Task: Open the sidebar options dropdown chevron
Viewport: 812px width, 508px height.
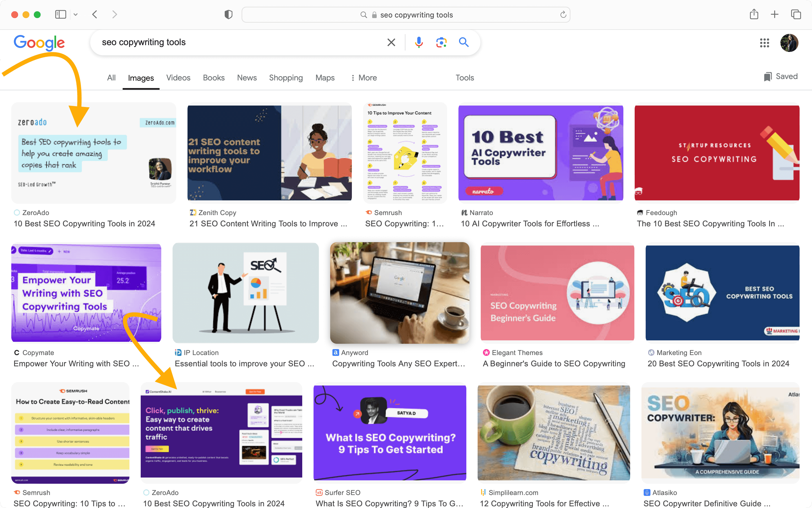Action: pyautogui.click(x=76, y=14)
